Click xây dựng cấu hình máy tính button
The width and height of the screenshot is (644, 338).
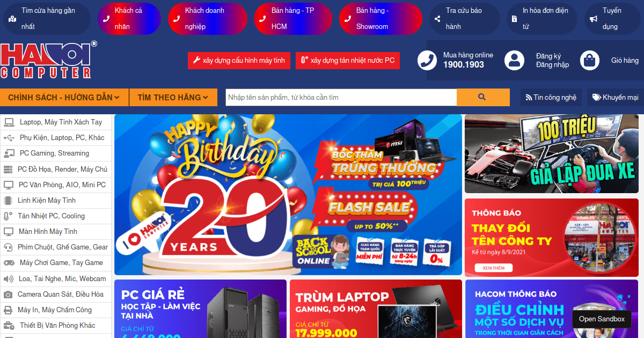[239, 61]
